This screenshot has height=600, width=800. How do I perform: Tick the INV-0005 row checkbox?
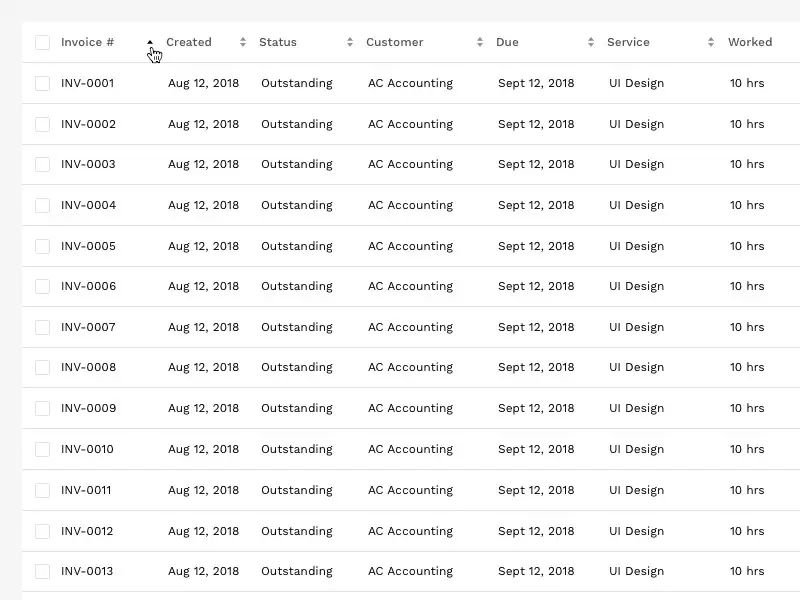(x=42, y=246)
